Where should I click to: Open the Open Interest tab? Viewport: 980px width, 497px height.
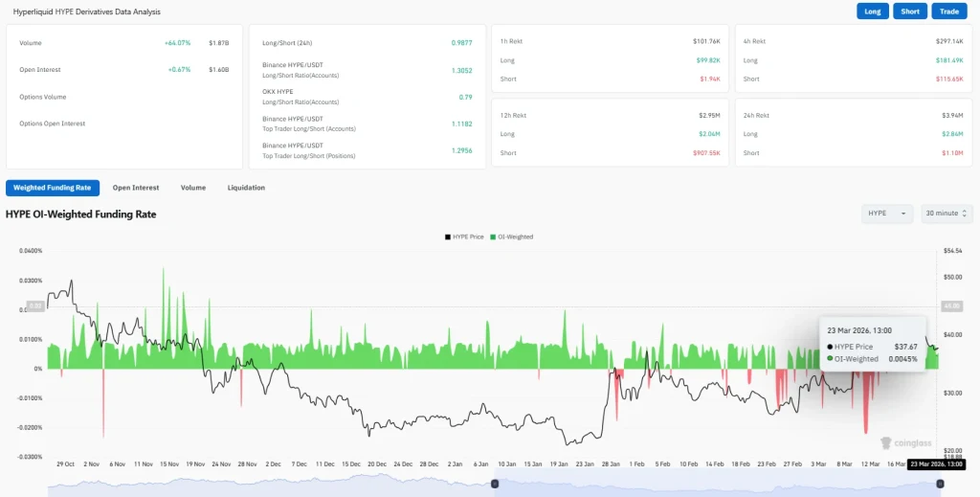click(x=136, y=188)
